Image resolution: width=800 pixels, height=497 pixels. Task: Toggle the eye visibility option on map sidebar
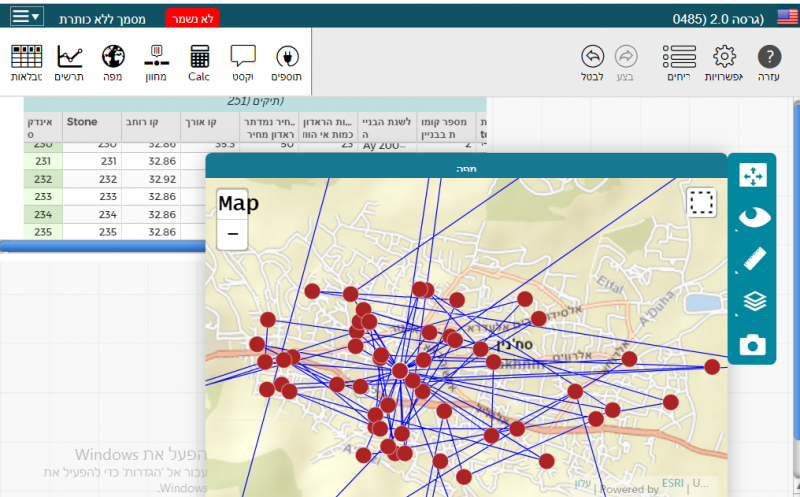tap(752, 217)
